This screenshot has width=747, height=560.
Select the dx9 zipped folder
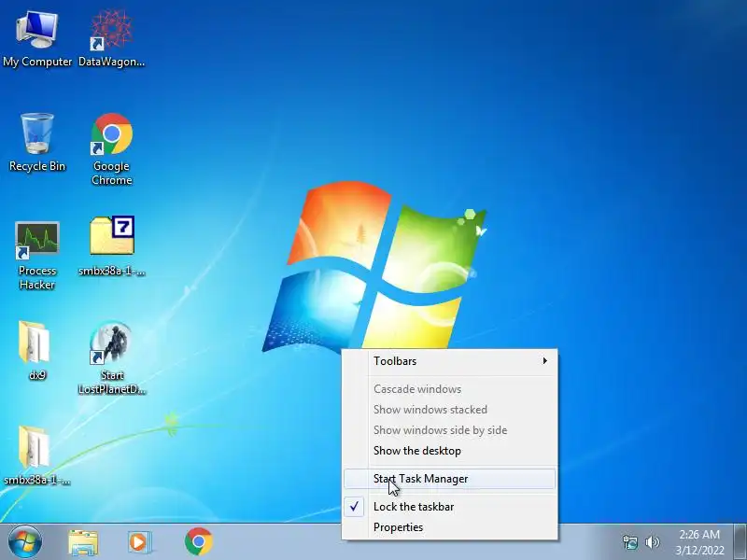[x=36, y=351]
